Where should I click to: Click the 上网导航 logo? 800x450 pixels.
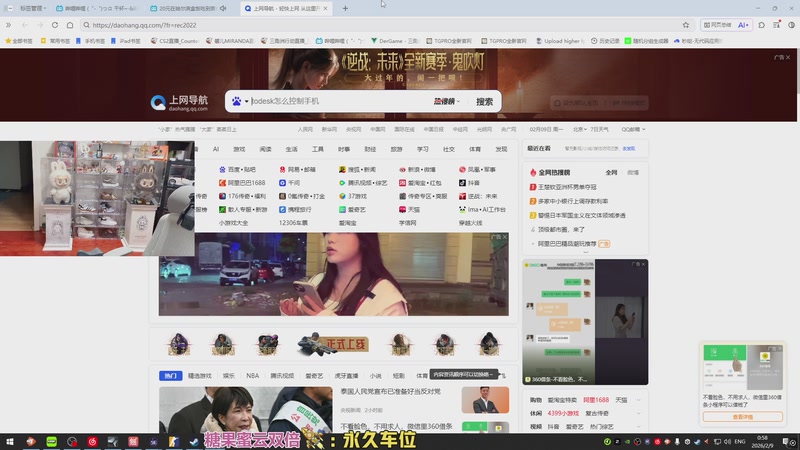point(180,103)
